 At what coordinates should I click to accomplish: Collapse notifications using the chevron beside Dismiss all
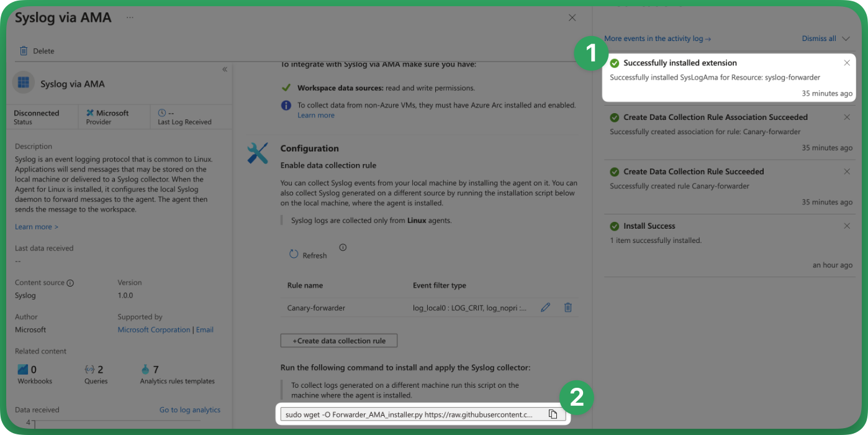click(x=846, y=39)
